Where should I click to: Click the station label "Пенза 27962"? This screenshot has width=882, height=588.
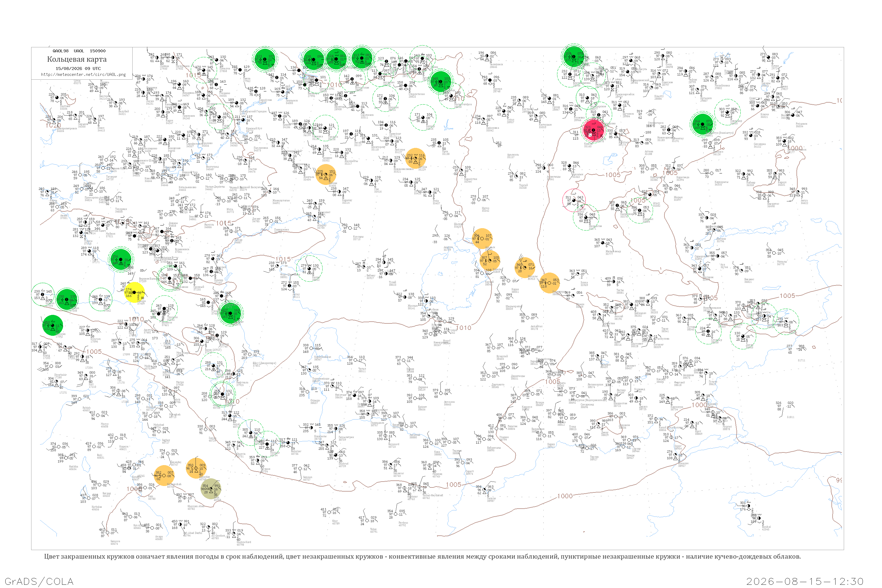click(x=247, y=80)
